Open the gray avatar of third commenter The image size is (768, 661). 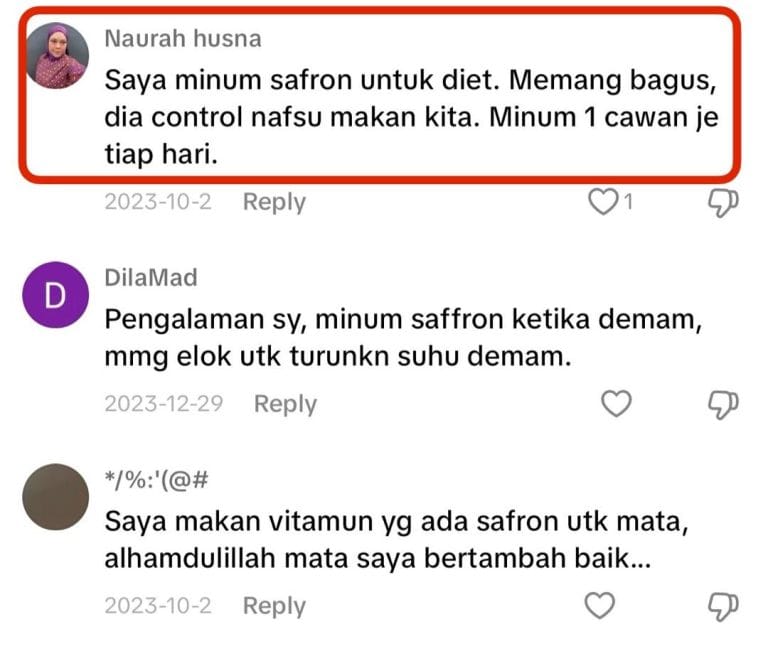tap(56, 497)
